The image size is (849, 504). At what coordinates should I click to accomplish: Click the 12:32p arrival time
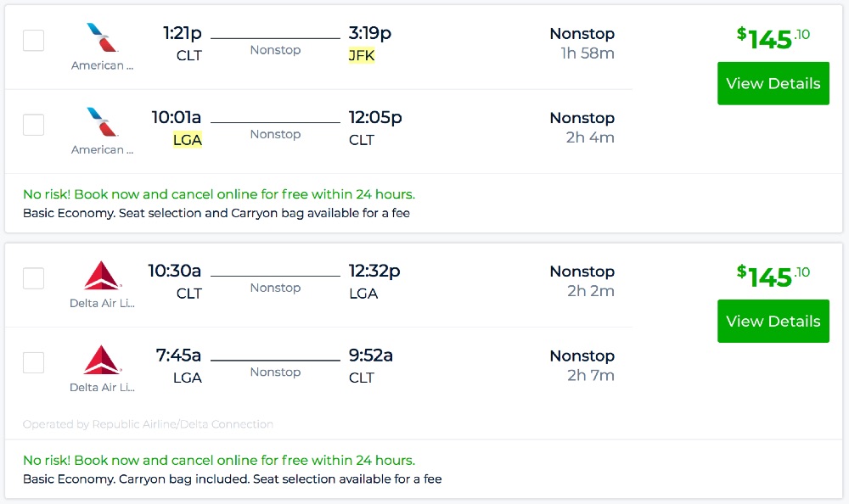pos(374,272)
